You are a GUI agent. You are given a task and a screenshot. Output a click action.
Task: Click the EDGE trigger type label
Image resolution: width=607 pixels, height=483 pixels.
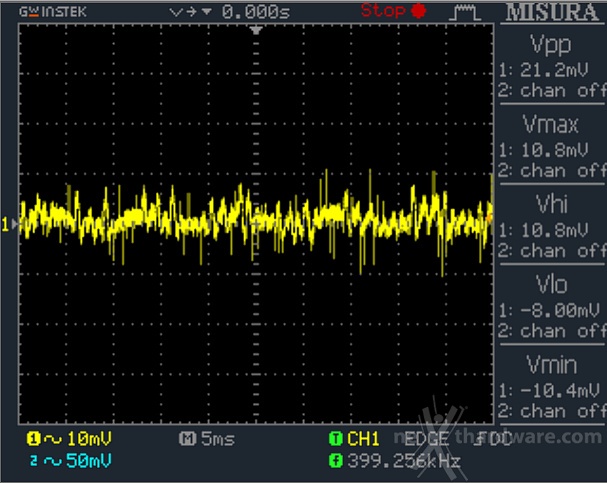click(426, 439)
